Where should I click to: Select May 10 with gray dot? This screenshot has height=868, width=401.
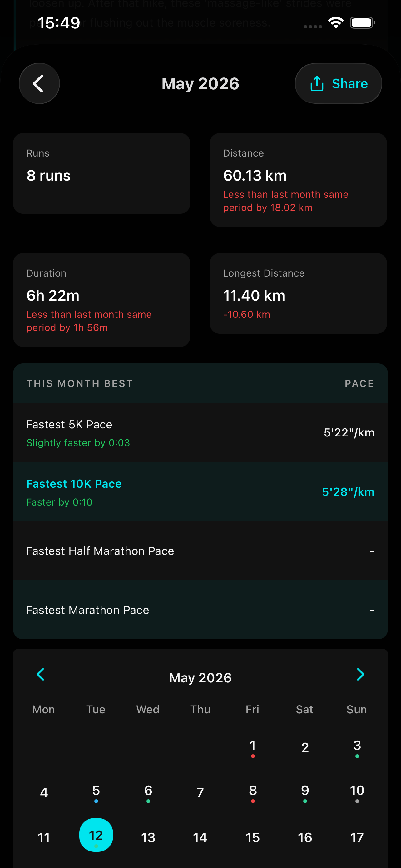pos(357,792)
